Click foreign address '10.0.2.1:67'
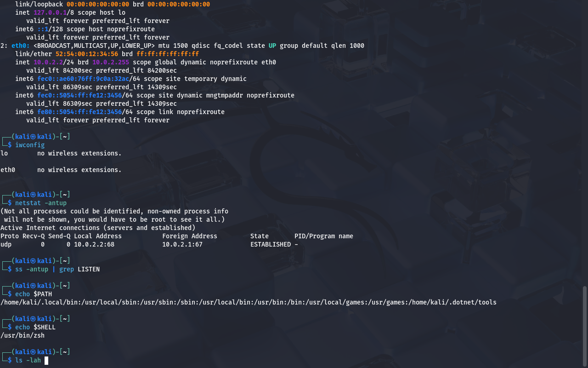The height and width of the screenshot is (368, 588). click(x=182, y=244)
